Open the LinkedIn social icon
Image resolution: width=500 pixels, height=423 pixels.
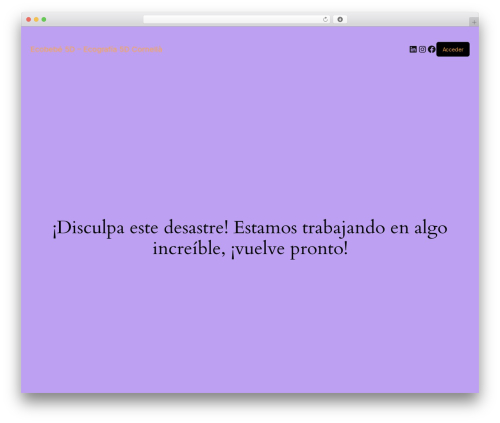point(413,49)
